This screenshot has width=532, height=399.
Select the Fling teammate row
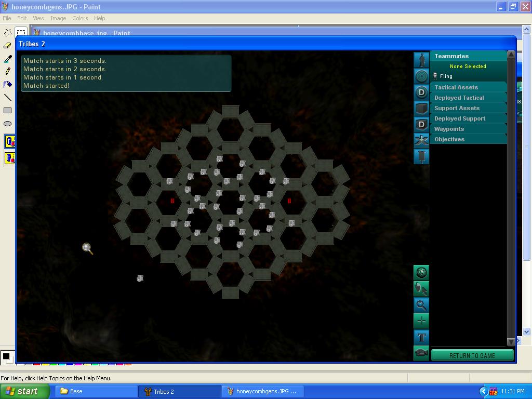(468, 76)
